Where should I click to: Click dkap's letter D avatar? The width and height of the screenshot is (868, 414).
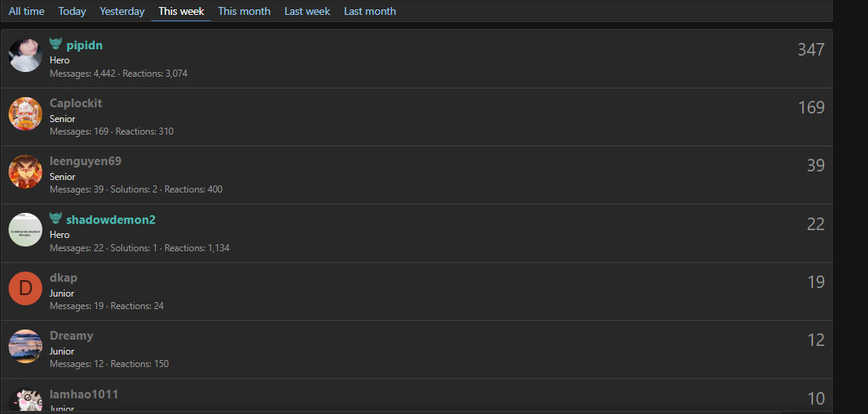tap(26, 289)
